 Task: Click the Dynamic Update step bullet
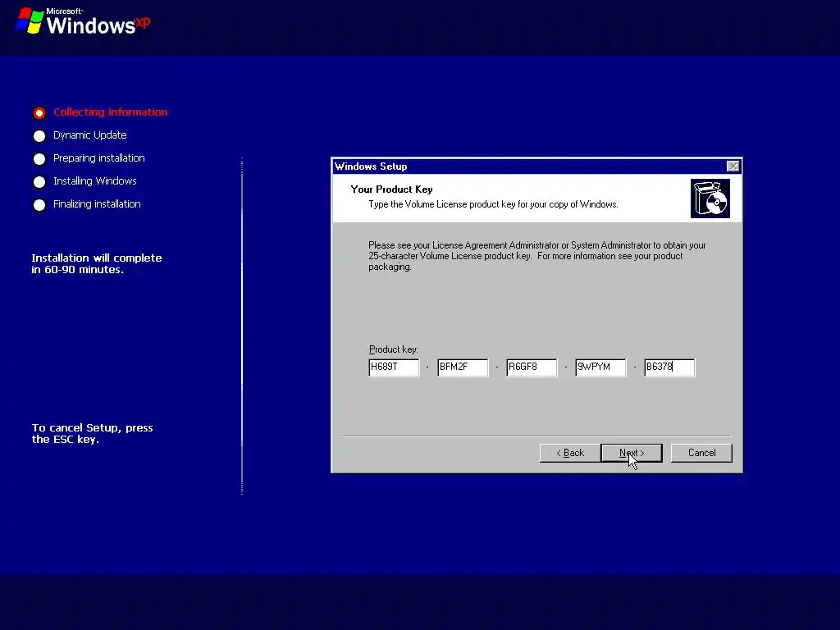39,136
